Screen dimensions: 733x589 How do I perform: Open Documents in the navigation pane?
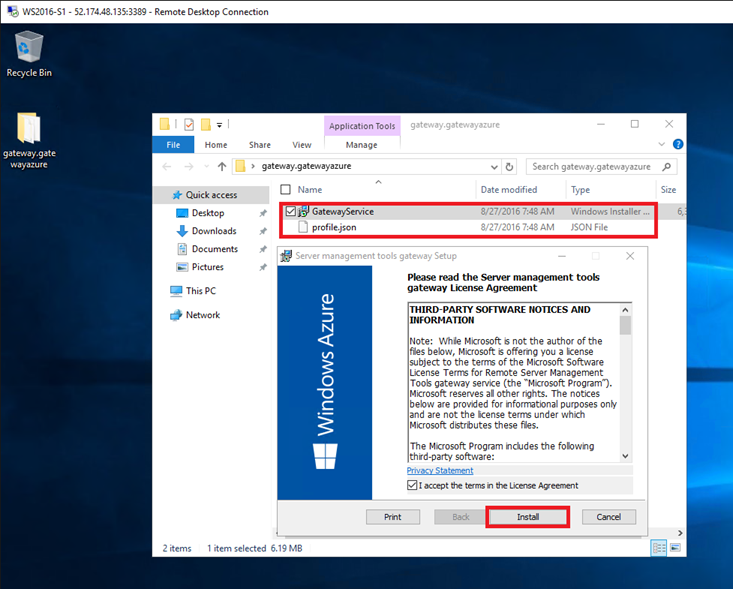pyautogui.click(x=215, y=249)
